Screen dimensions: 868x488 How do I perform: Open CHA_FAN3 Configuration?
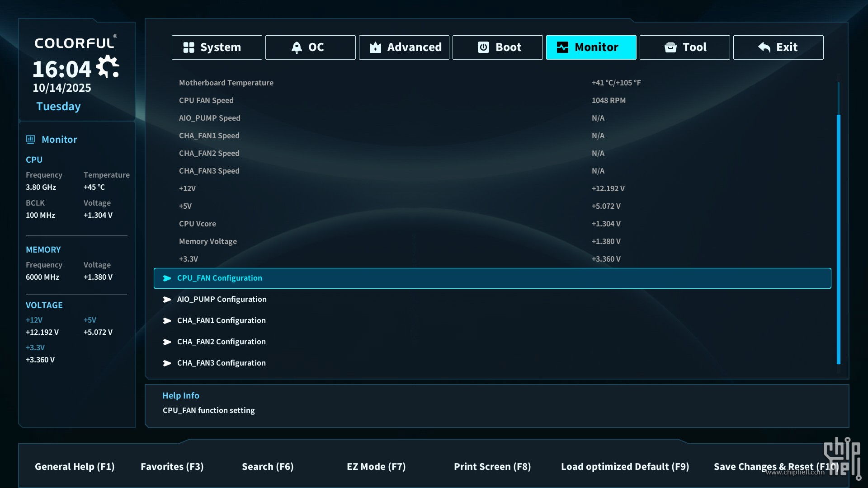(221, 363)
